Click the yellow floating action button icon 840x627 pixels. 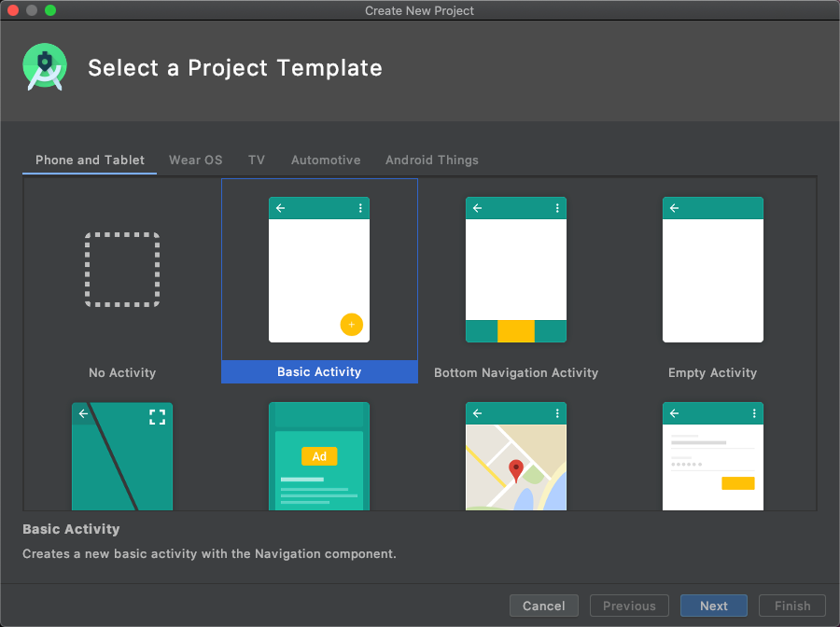click(351, 325)
